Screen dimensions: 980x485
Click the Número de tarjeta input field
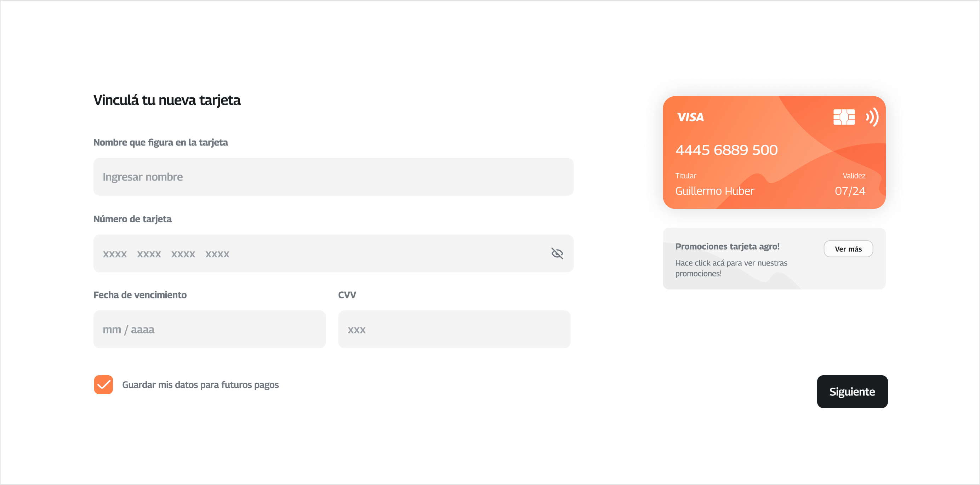click(x=320, y=253)
